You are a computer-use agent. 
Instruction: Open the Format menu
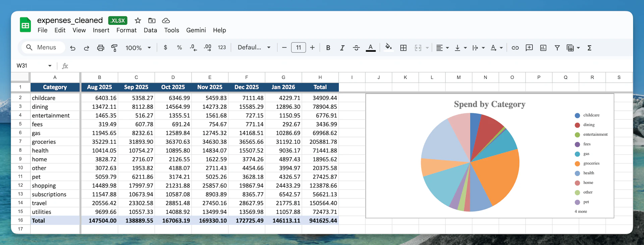[126, 30]
